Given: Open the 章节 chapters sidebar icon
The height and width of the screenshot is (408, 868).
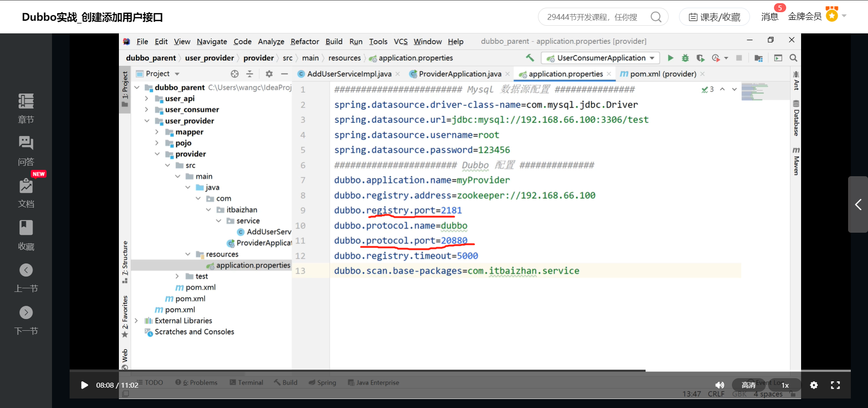Looking at the screenshot, I should pos(26,108).
